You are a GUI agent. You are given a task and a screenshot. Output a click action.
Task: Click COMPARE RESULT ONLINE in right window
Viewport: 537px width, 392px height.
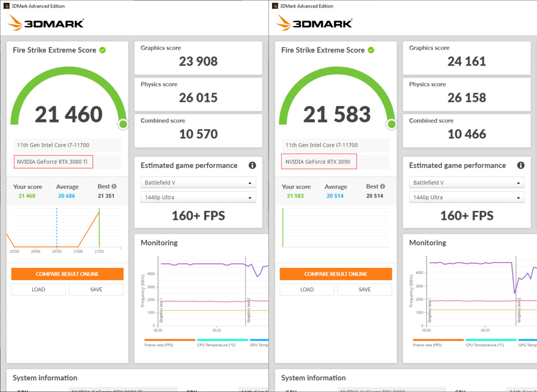click(336, 274)
